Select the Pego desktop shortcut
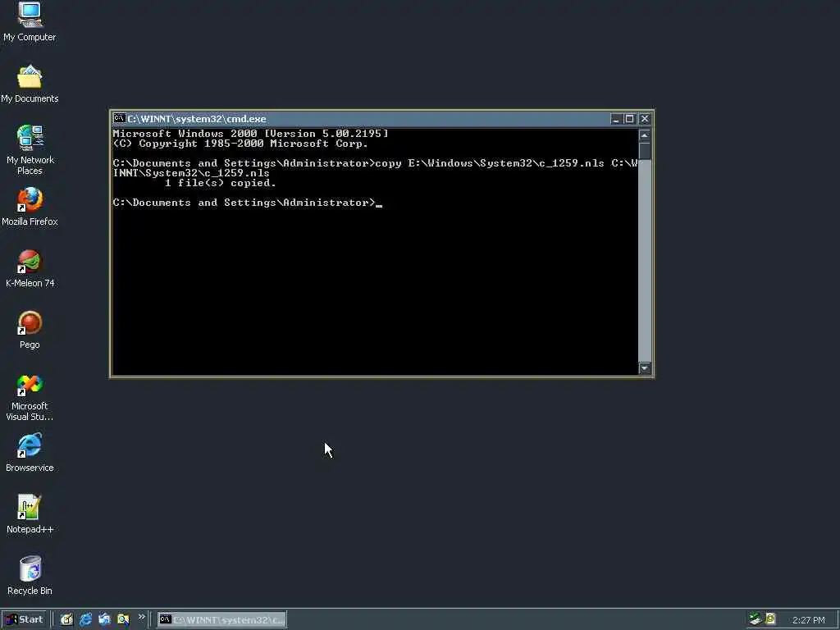 pos(30,330)
